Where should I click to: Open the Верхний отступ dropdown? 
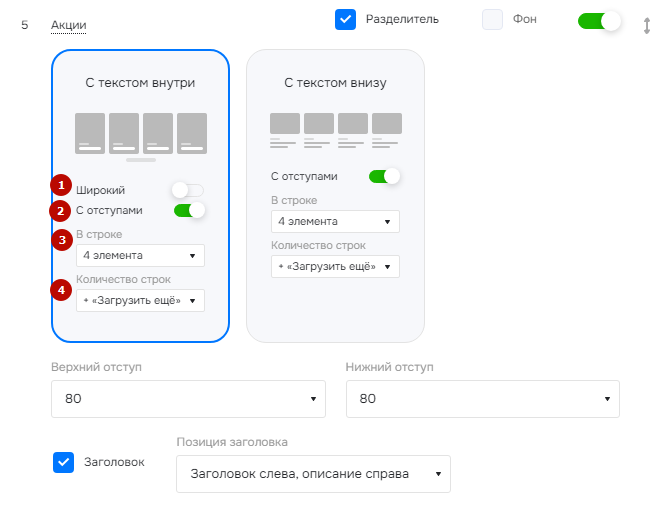pyautogui.click(x=188, y=399)
